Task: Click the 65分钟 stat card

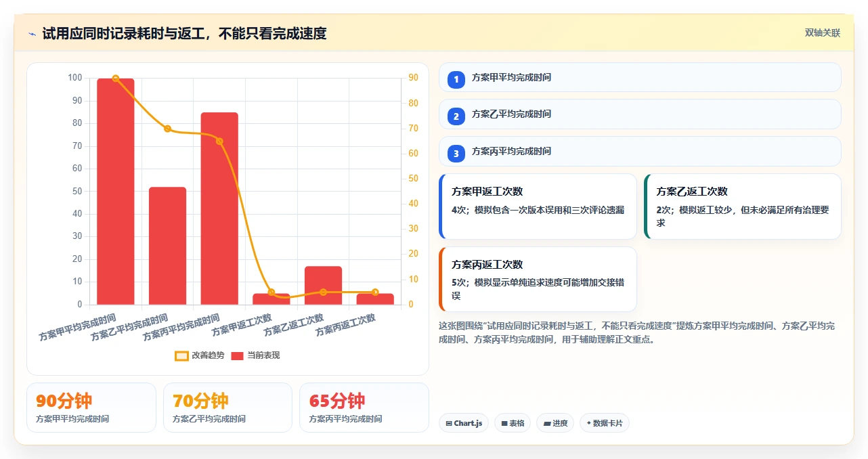Action: [x=364, y=408]
